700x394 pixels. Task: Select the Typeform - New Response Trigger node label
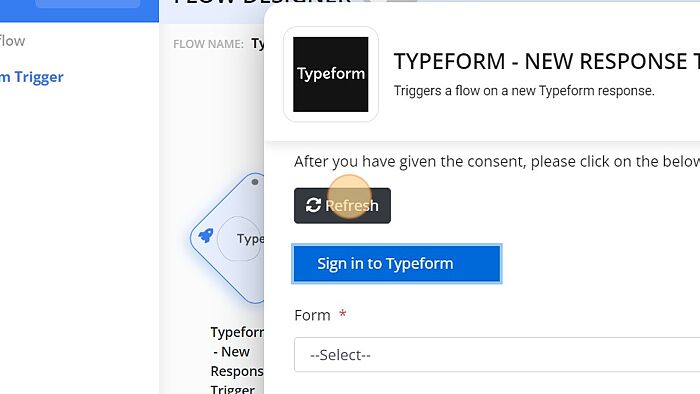tap(237, 361)
